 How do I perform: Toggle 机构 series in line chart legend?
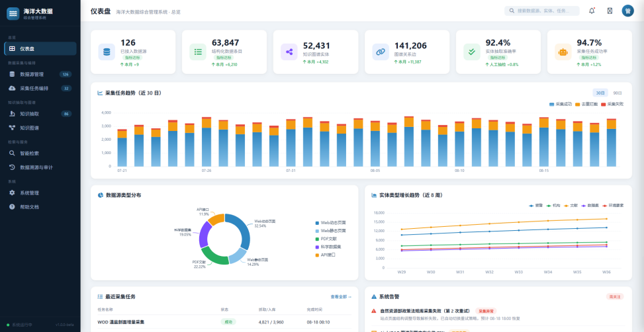(x=553, y=205)
